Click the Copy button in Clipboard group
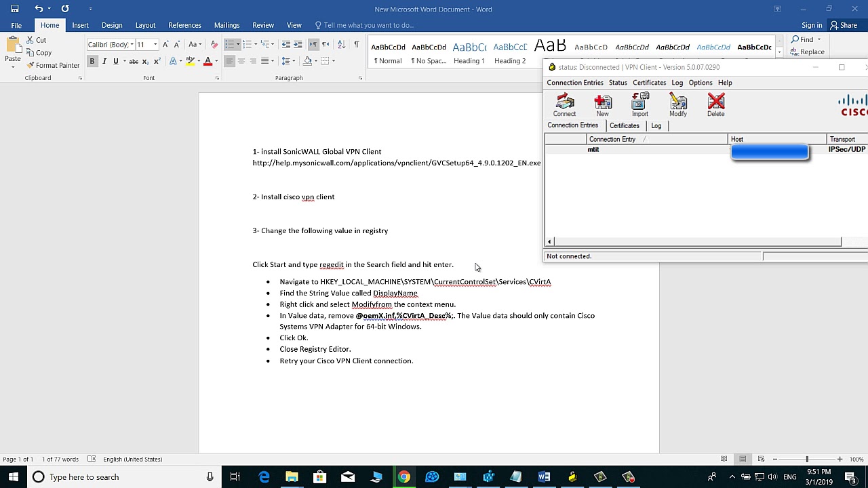868x488 pixels. pyautogui.click(x=39, y=53)
